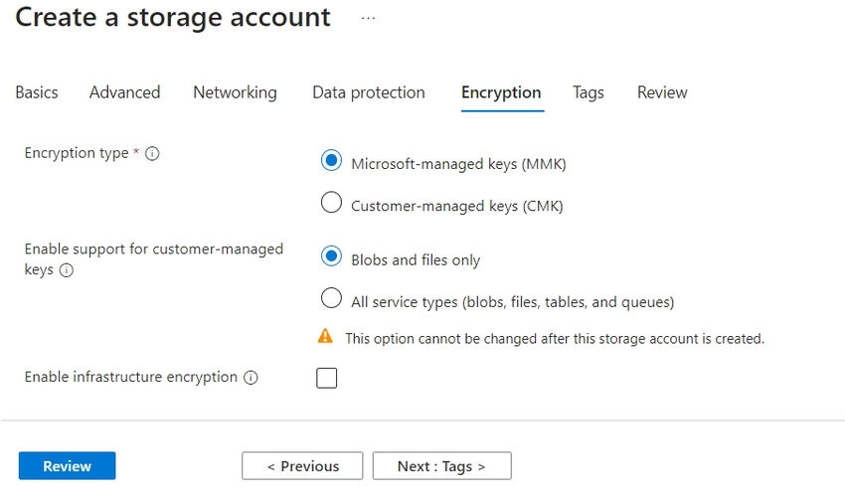Choose Blobs and files only

pyautogui.click(x=331, y=256)
